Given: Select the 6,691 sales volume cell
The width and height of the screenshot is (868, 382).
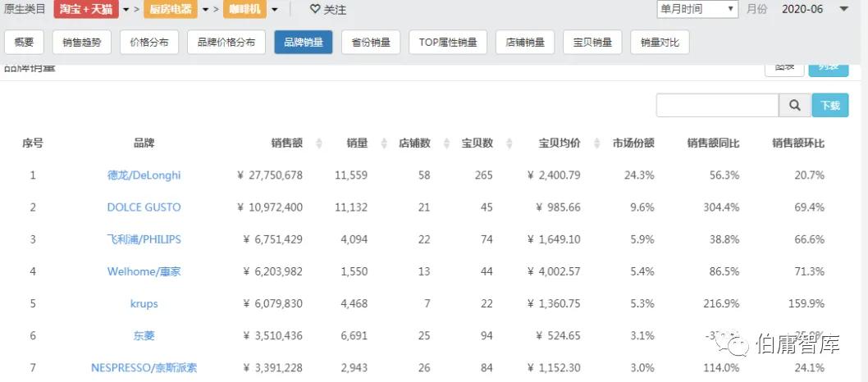Looking at the screenshot, I should [x=355, y=335].
